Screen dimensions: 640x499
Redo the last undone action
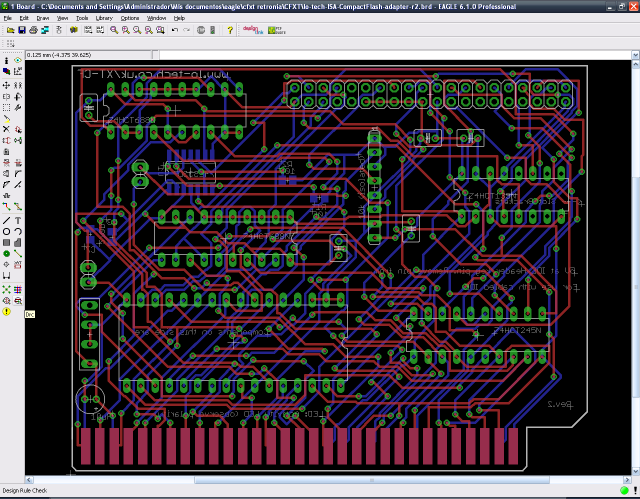click(187, 30)
